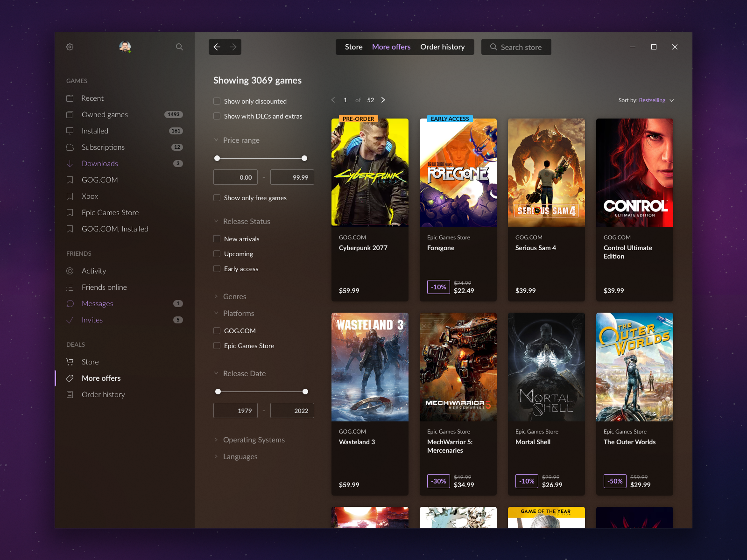Check Early access filter
The width and height of the screenshot is (747, 560).
coord(217,269)
